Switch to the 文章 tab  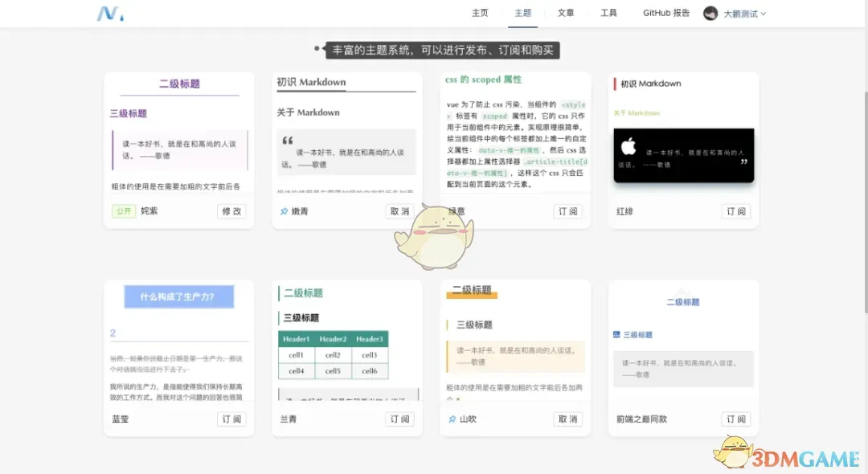tap(566, 13)
